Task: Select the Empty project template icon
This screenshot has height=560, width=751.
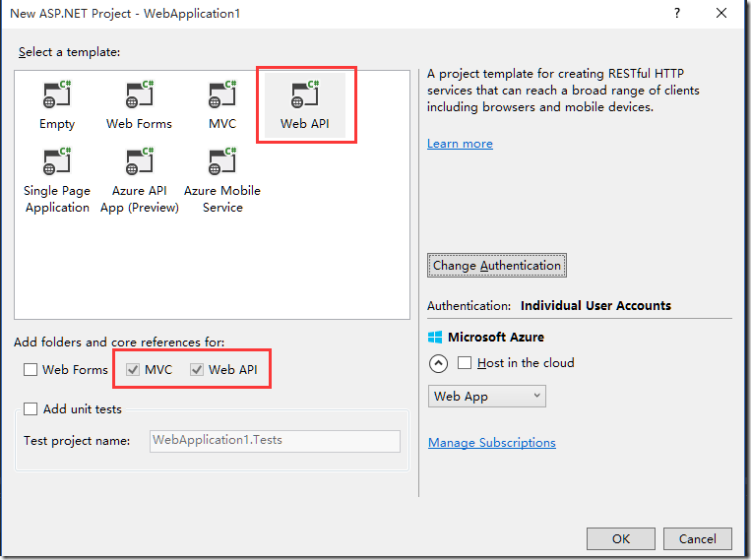Action: point(56,94)
